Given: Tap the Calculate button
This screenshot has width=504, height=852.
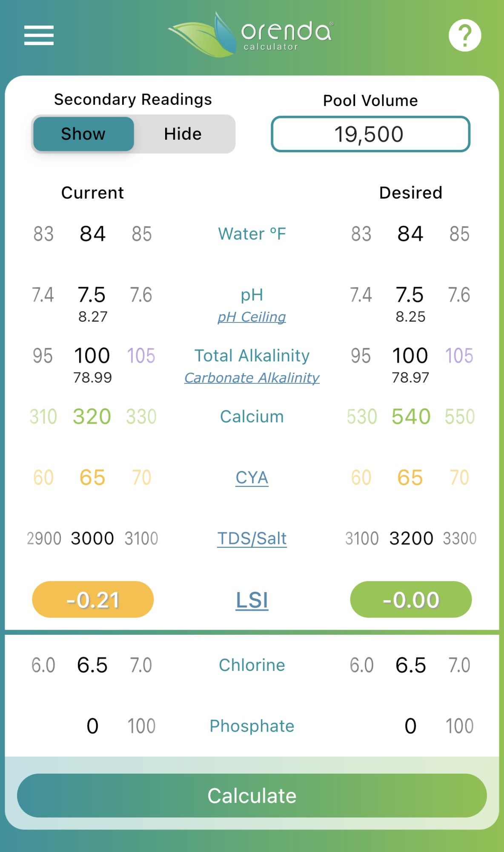Looking at the screenshot, I should 252,795.
